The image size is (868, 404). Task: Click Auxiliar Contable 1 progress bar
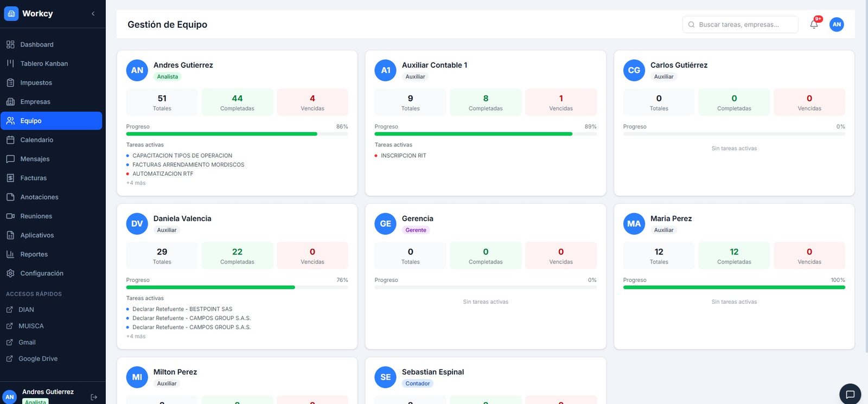tap(486, 134)
